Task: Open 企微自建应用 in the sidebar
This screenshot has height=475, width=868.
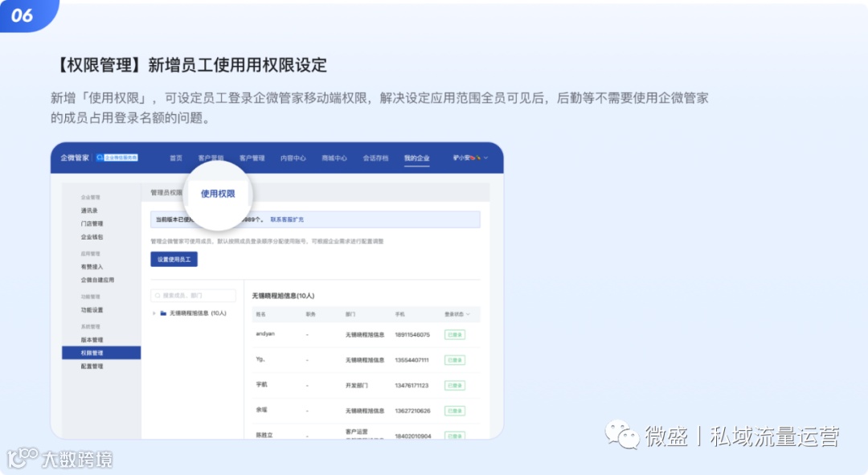Action: pos(97,280)
